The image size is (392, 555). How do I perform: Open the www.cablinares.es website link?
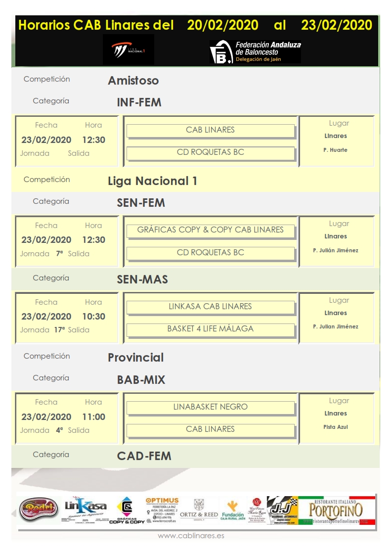tap(191, 536)
